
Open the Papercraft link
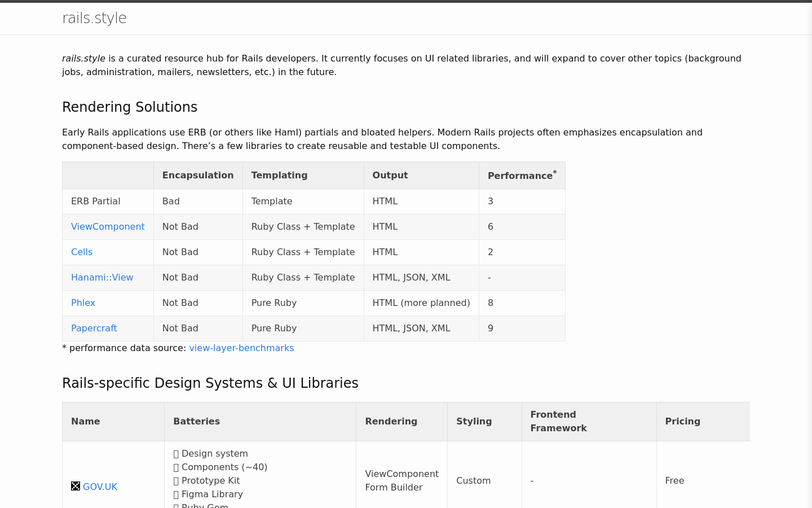click(94, 328)
